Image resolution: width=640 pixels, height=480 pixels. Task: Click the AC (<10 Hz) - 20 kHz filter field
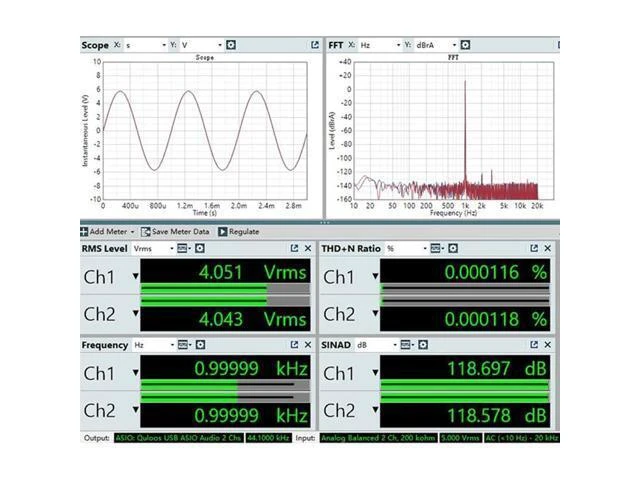pos(522,438)
